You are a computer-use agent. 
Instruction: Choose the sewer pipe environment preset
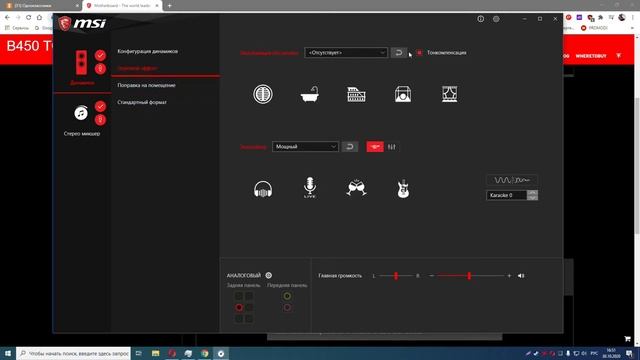pos(262,94)
